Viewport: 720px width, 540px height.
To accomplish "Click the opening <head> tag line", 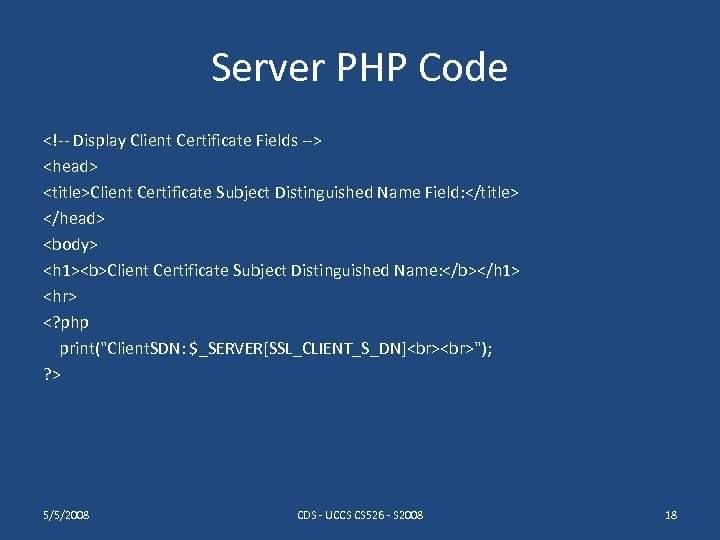I will tap(70, 166).
